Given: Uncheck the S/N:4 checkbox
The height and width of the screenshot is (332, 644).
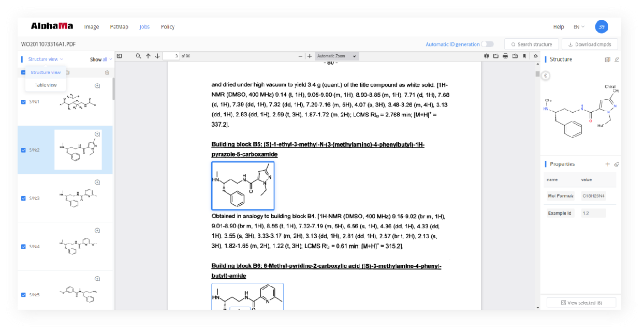Looking at the screenshot, I should (x=23, y=247).
